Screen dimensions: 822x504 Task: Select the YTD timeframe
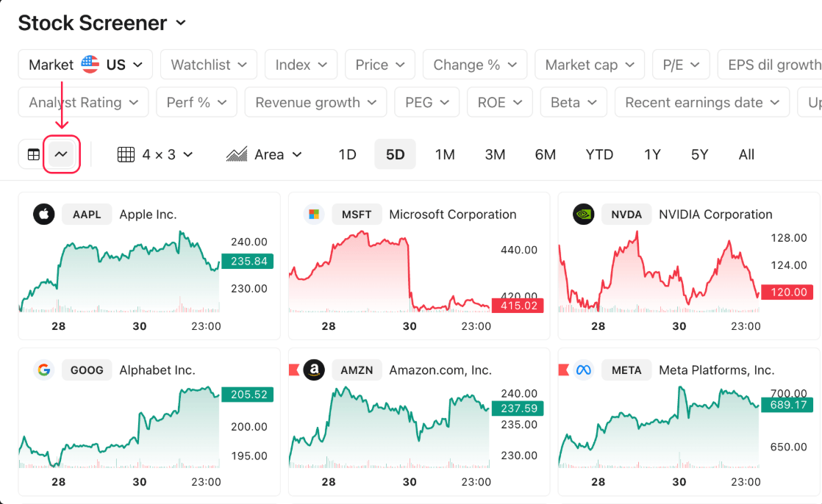[x=599, y=154]
